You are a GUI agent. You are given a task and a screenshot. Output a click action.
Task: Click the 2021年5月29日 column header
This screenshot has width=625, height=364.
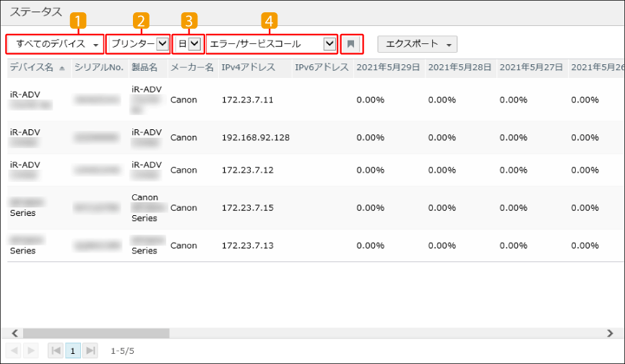pyautogui.click(x=388, y=67)
